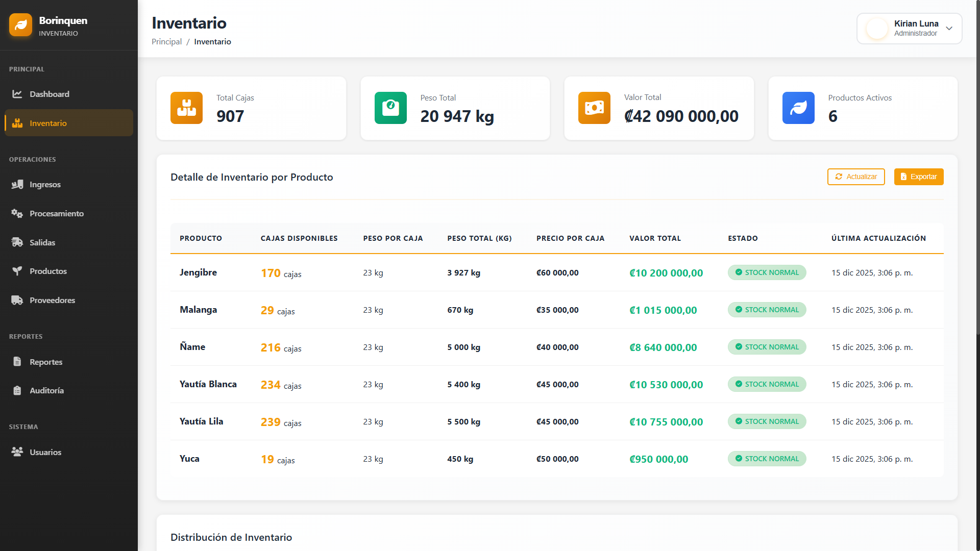Select the Dashboard icon in the sidebar
980x551 pixels.
point(18,94)
